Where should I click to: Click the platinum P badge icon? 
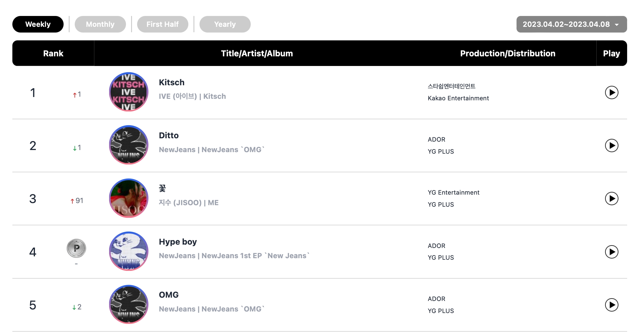pos(76,248)
